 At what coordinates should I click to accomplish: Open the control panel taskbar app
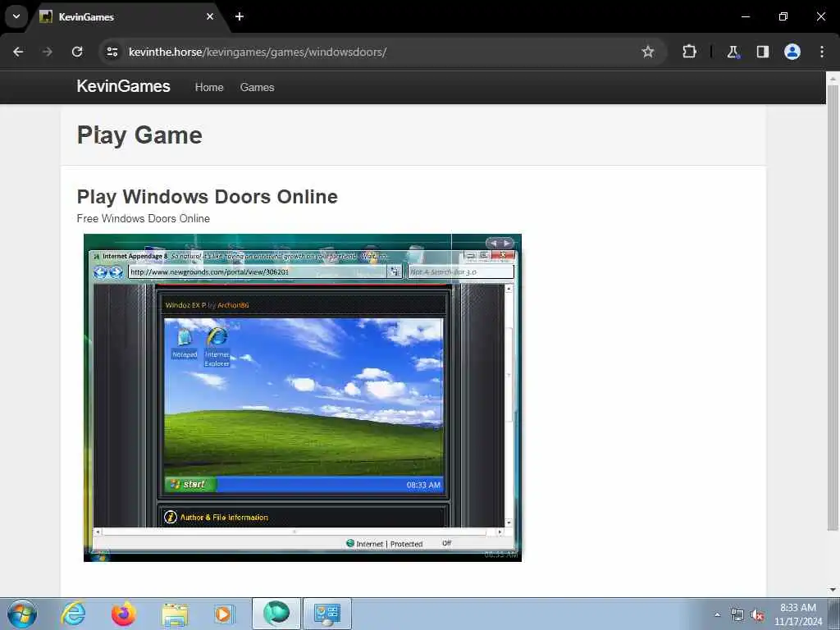pyautogui.click(x=327, y=614)
